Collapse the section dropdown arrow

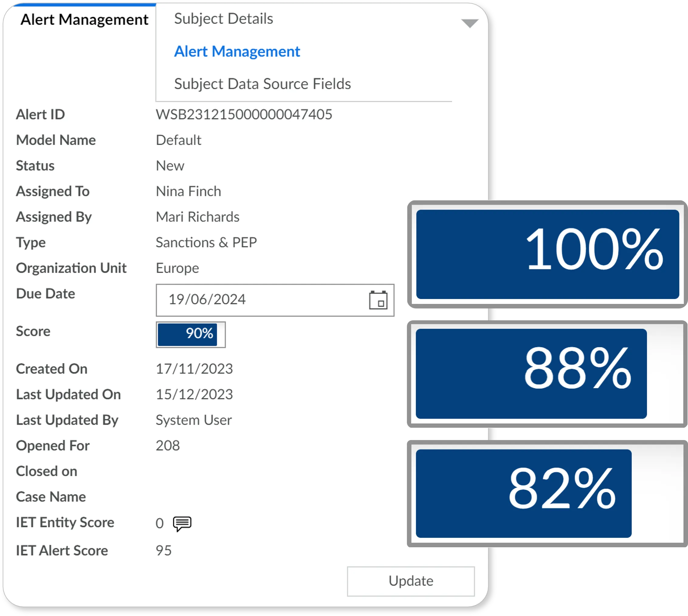tap(470, 23)
